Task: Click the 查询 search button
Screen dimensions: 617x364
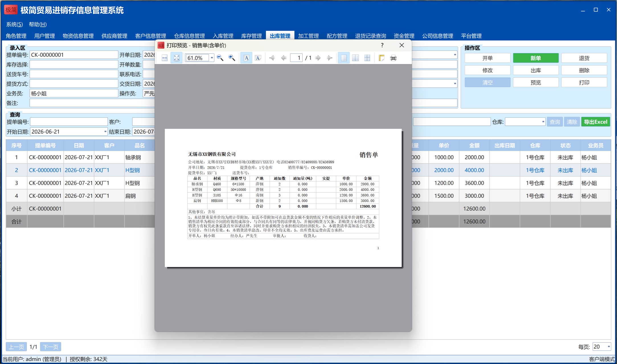Action: (555, 122)
